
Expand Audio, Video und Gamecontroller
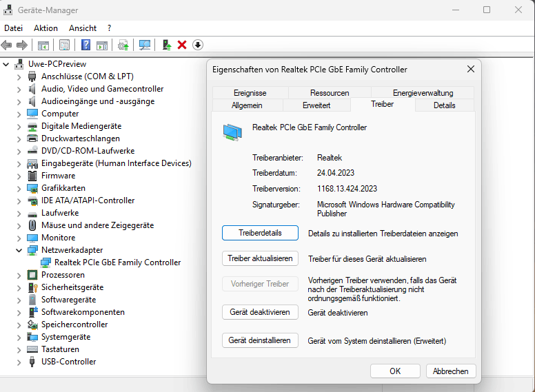pyautogui.click(x=19, y=90)
